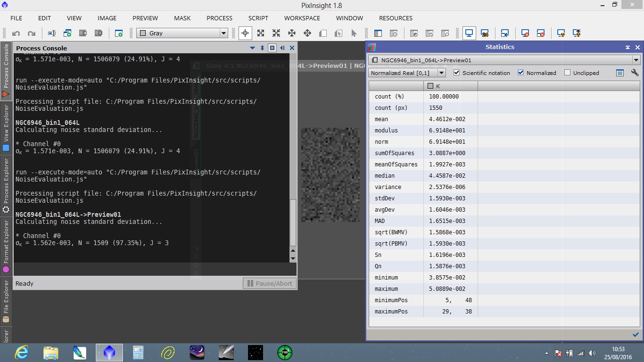Open the PROCESS menu
Viewport: 644px width, 362px height.
point(220,18)
